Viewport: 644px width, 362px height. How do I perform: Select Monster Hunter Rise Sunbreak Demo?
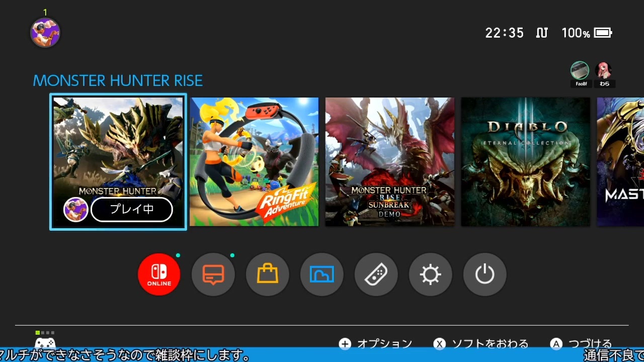[x=390, y=162]
